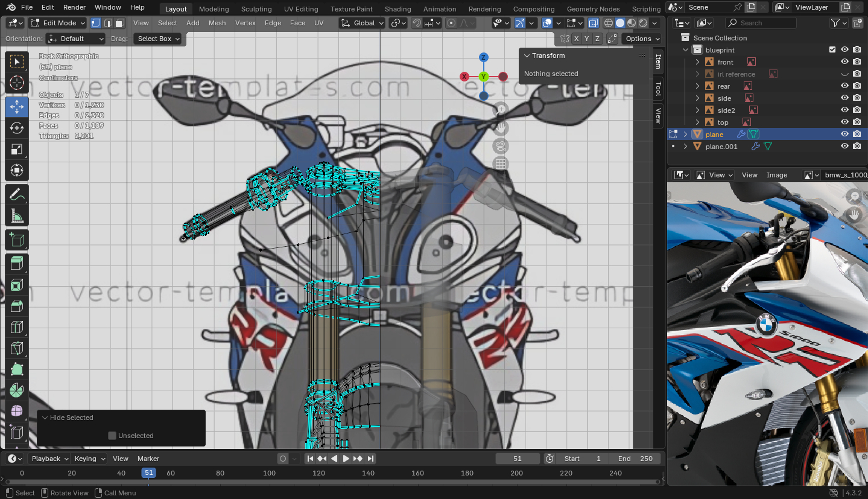Select the Measure tool
868x499 pixels.
point(17,215)
